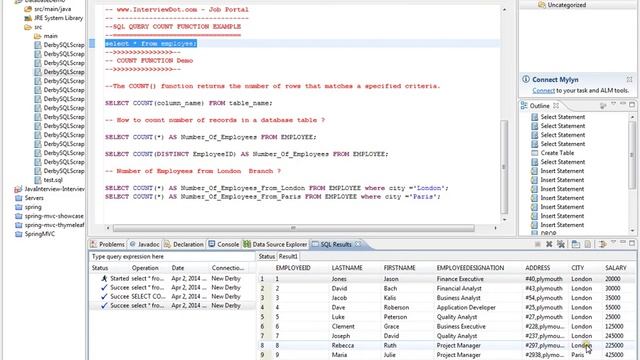Screen dimensions: 640x360
Task: Select Uncategorized in task list
Action: point(566,5)
